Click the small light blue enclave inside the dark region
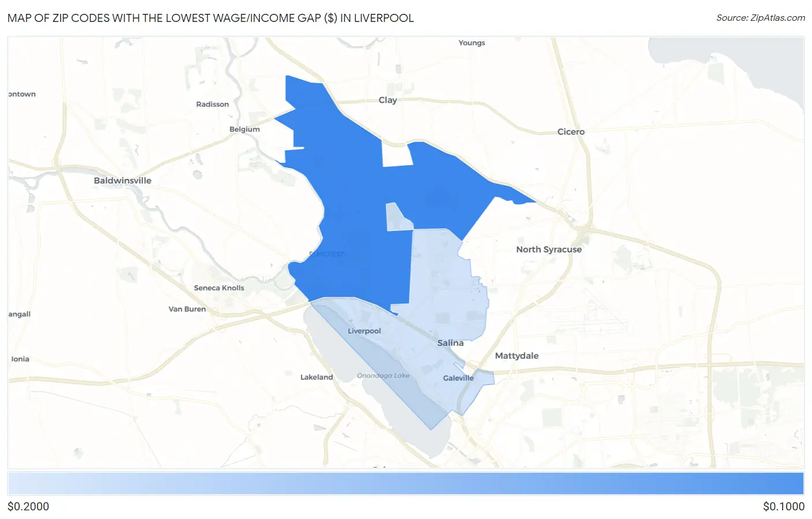The width and height of the screenshot is (812, 519). pos(397,219)
